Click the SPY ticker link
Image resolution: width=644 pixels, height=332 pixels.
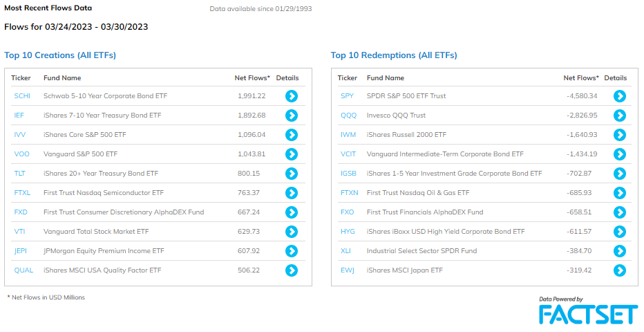point(347,95)
